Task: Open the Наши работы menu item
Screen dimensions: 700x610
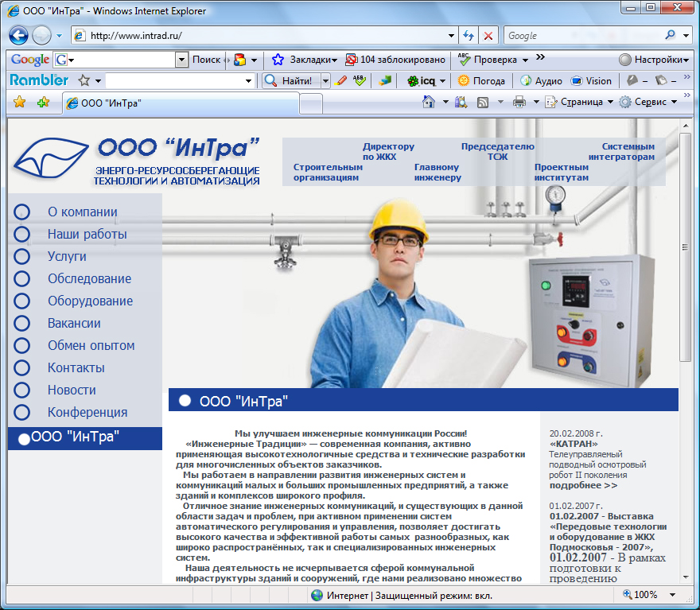Action: click(87, 234)
